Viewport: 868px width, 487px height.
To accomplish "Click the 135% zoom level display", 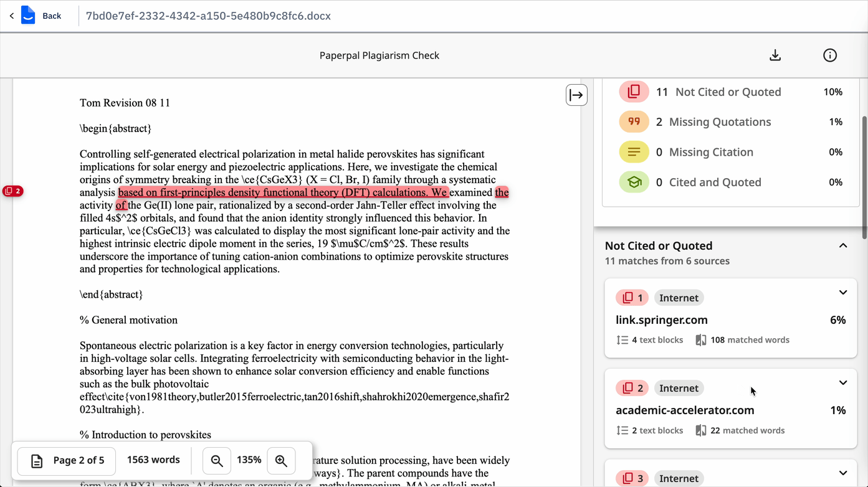I will 249,460.
